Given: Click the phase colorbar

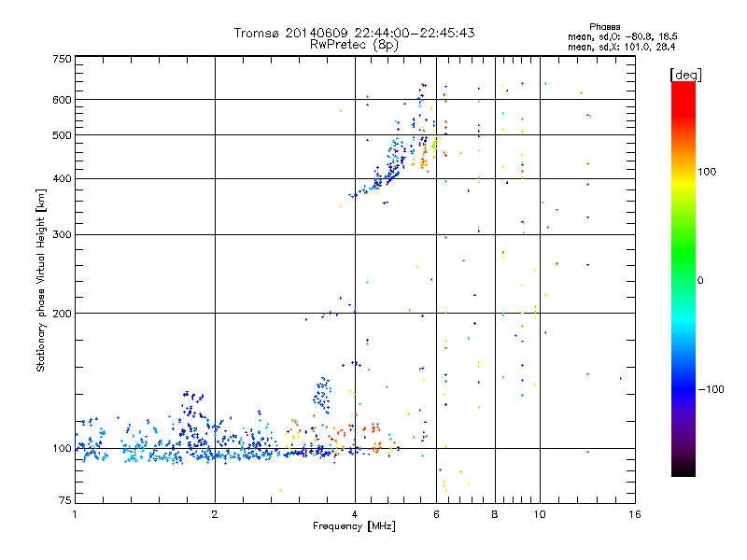Looking at the screenshot, I should 684,279.
